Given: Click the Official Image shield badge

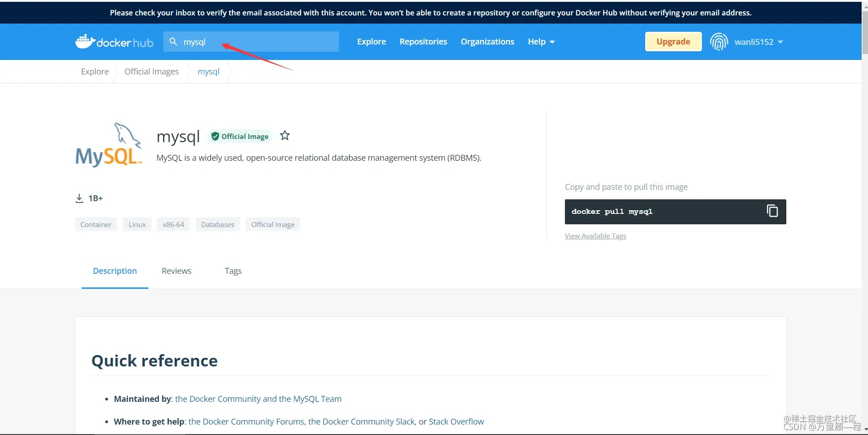Looking at the screenshot, I should click(240, 136).
